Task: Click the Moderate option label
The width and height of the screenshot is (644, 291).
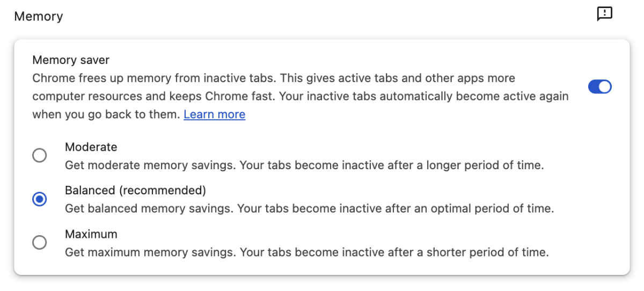Action: click(91, 147)
